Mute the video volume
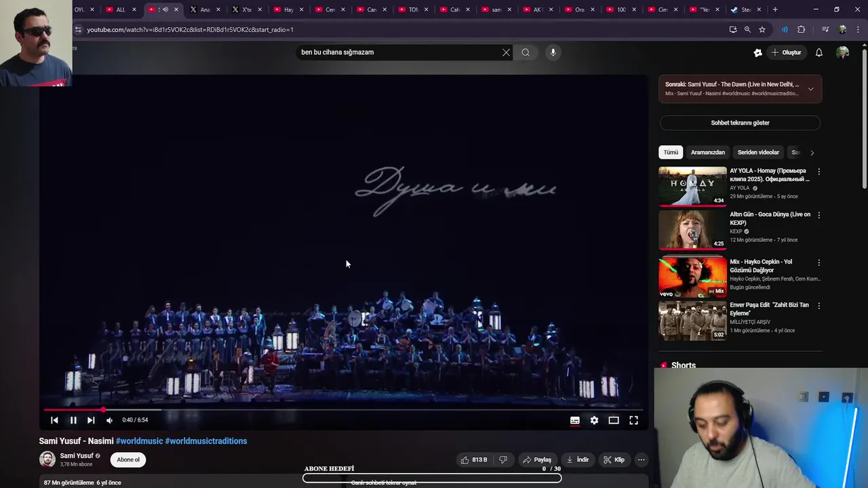This screenshot has width=868, height=488. pyautogui.click(x=109, y=420)
